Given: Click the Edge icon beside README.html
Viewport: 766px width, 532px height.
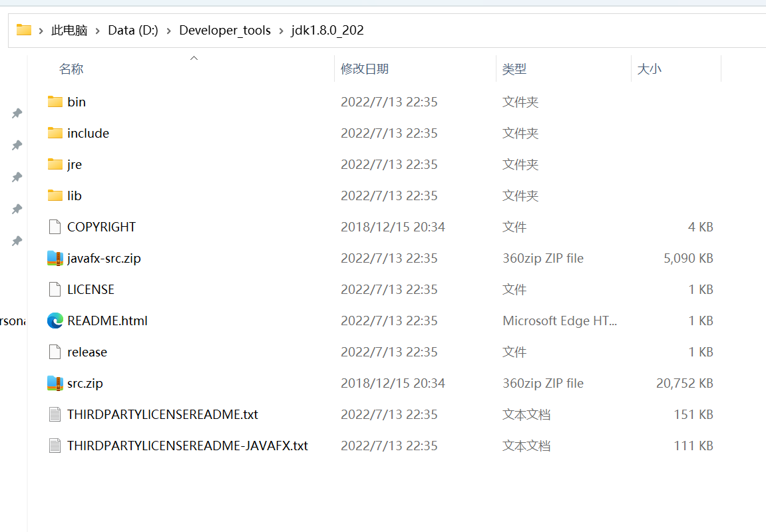Looking at the screenshot, I should pyautogui.click(x=55, y=321).
